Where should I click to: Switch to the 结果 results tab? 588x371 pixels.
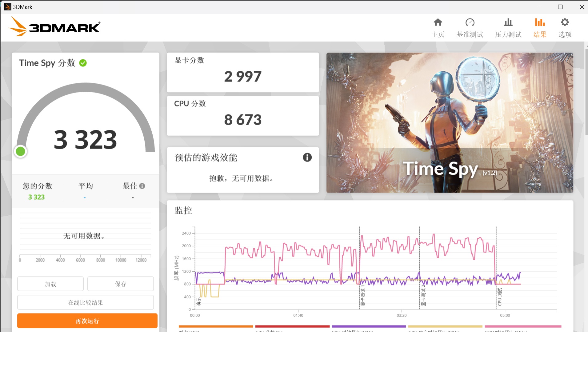pos(540,28)
